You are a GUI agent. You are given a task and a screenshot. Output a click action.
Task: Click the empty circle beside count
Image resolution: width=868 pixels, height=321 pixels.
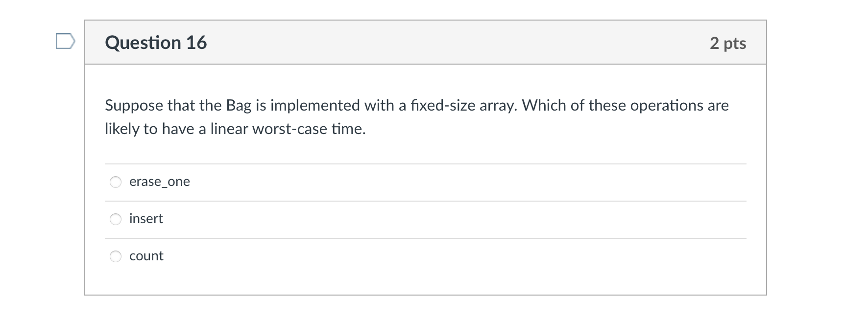point(115,256)
